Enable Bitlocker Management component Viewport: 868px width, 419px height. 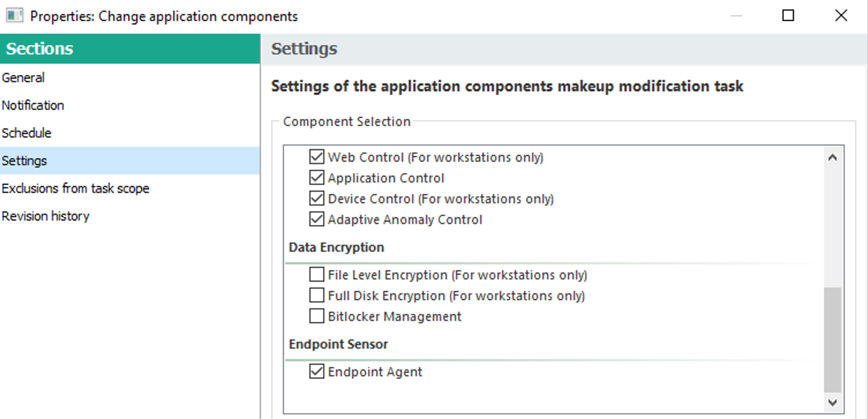[317, 316]
